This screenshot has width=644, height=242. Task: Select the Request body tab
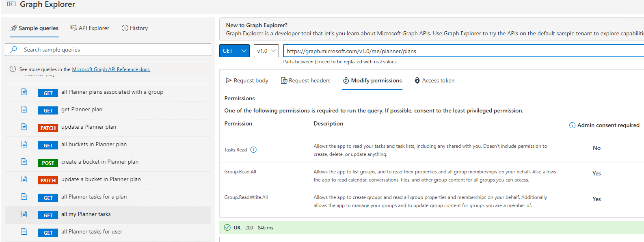coord(247,80)
